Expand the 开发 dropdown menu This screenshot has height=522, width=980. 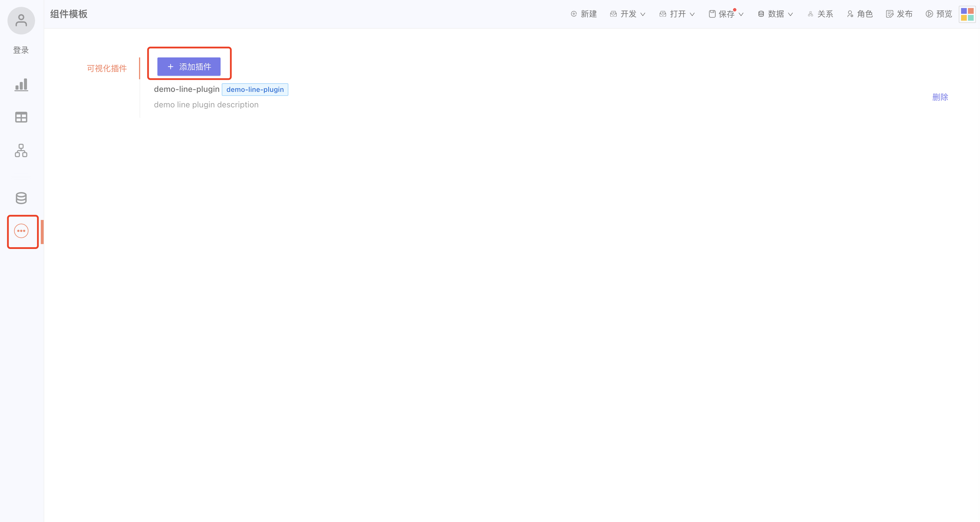point(628,14)
